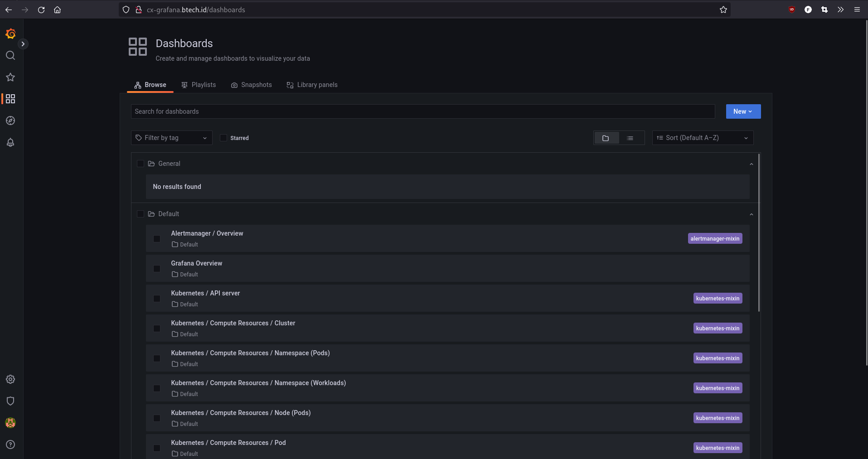Open browser home page icon
The image size is (868, 459).
(x=58, y=10)
